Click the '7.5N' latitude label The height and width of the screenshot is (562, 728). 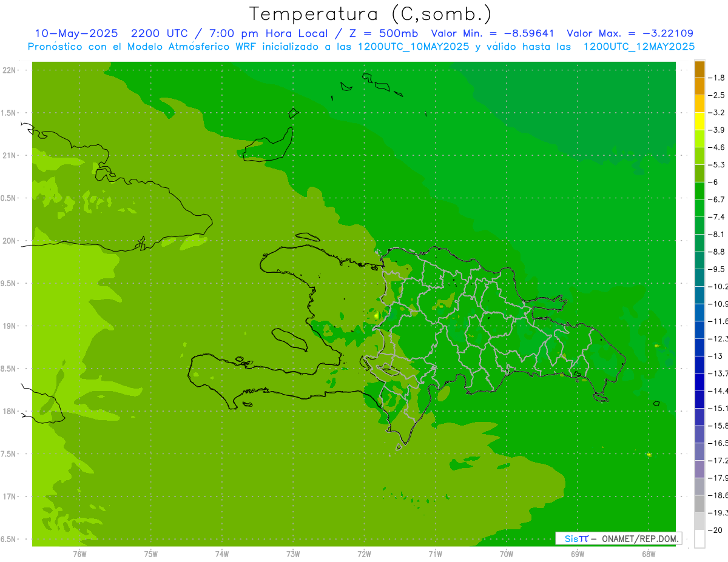coord(8,454)
